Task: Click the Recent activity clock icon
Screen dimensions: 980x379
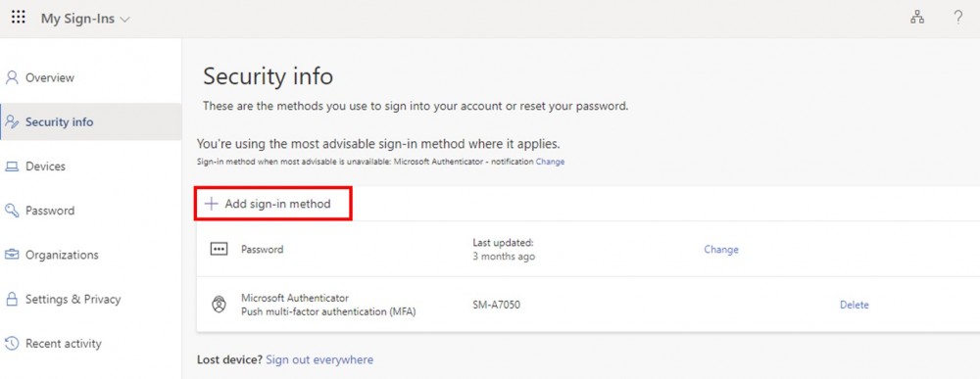Action: pyautogui.click(x=12, y=344)
